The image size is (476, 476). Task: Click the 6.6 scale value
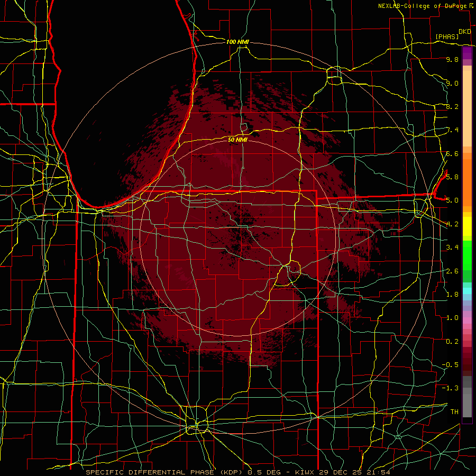tap(452, 154)
